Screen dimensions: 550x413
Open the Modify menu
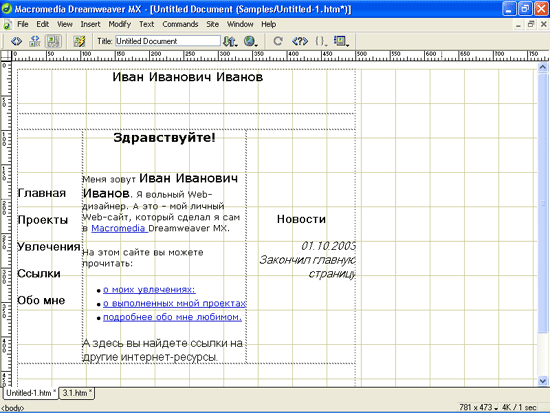pyautogui.click(x=119, y=24)
